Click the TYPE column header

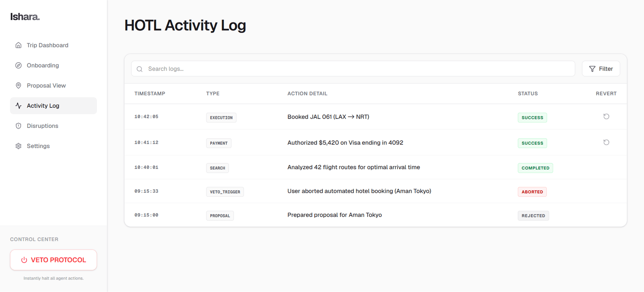click(213, 94)
